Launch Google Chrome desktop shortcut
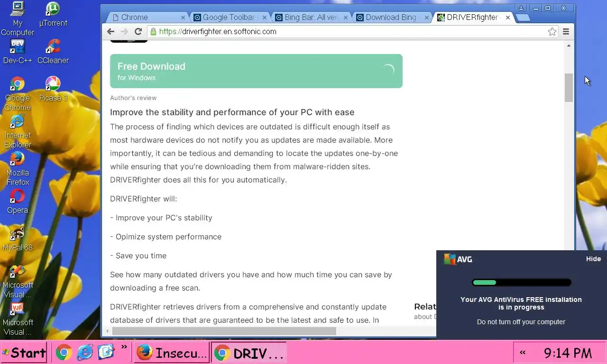607x364 pixels. (x=18, y=94)
